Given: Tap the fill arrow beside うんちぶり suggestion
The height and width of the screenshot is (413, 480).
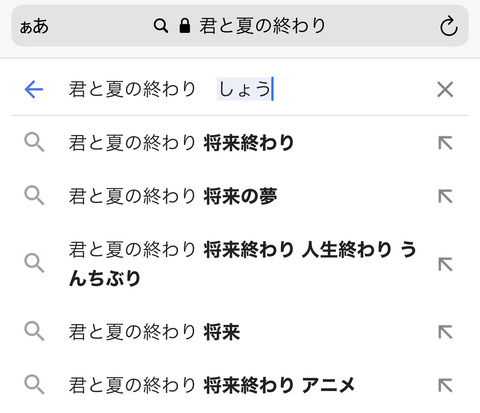Looking at the screenshot, I should pos(445,264).
